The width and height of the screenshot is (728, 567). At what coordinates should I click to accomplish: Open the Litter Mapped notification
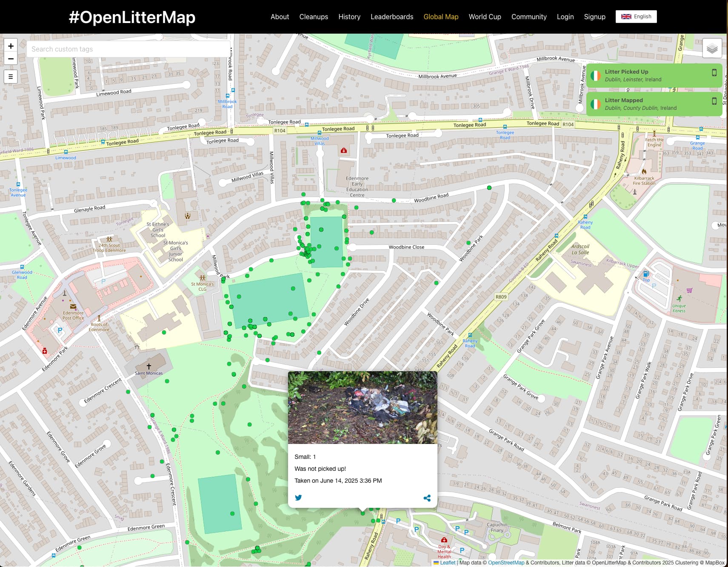(x=654, y=104)
